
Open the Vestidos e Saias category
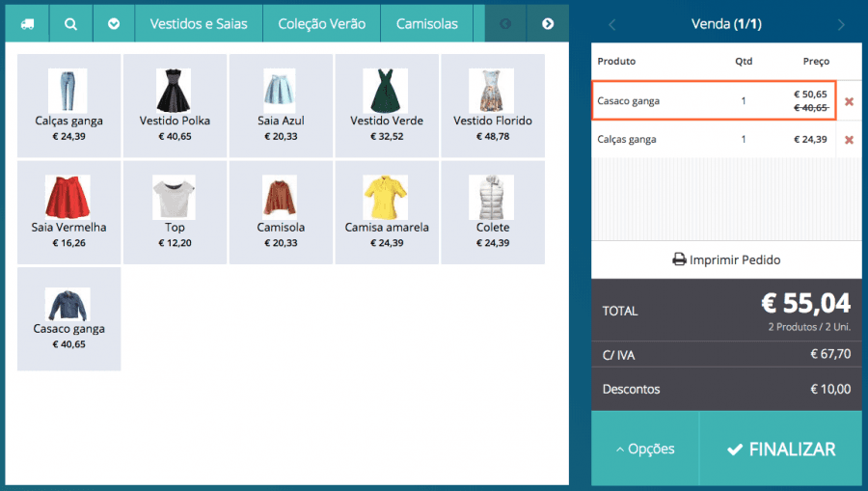(x=198, y=23)
